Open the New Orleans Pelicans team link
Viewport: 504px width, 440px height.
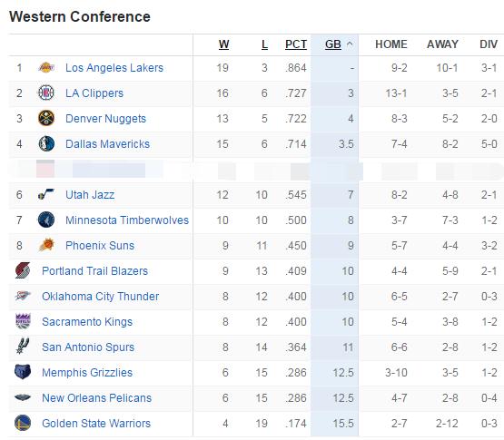pos(97,397)
